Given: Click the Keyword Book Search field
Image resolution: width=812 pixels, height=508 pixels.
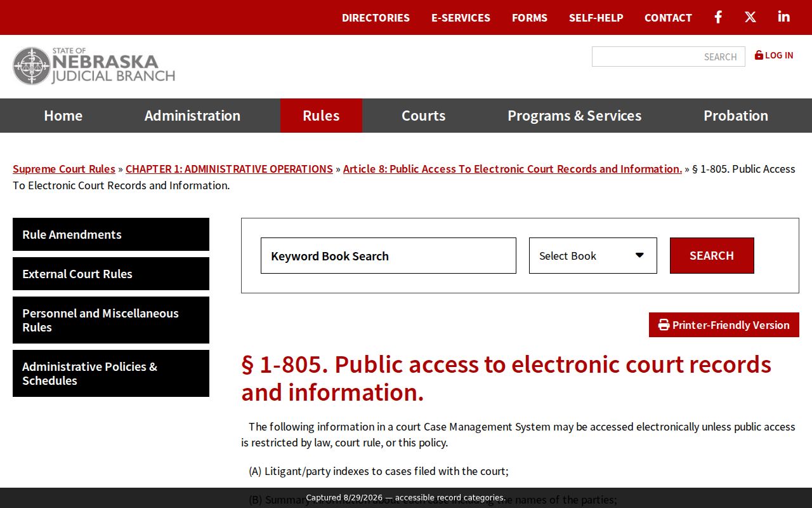Looking at the screenshot, I should pyautogui.click(x=388, y=256).
